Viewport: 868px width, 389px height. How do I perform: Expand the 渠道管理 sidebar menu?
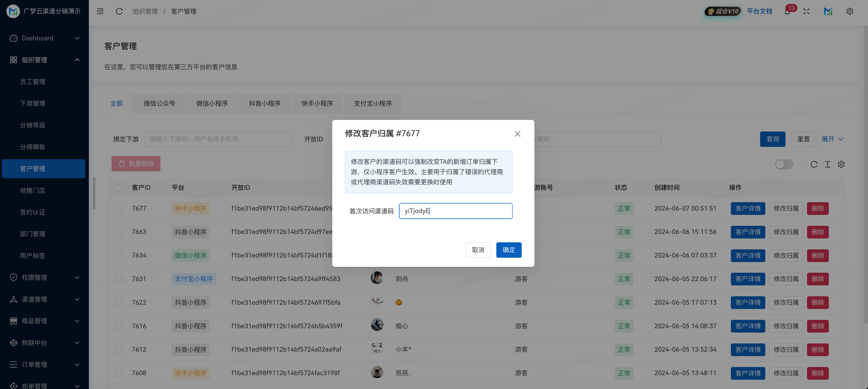point(44,299)
